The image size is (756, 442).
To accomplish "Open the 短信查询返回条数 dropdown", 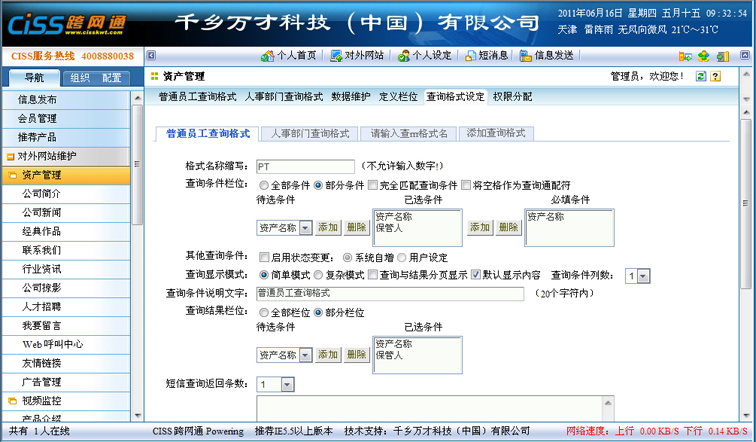I will [287, 384].
